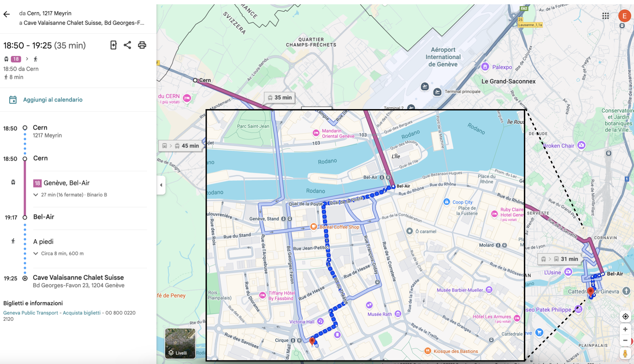Click the back arrow in directions panel

(x=6, y=14)
